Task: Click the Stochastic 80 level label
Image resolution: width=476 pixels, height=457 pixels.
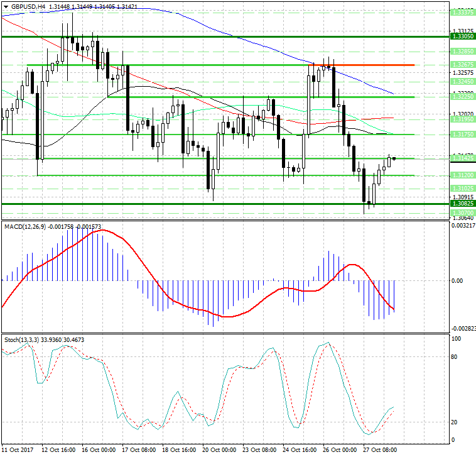Action: [x=457, y=356]
